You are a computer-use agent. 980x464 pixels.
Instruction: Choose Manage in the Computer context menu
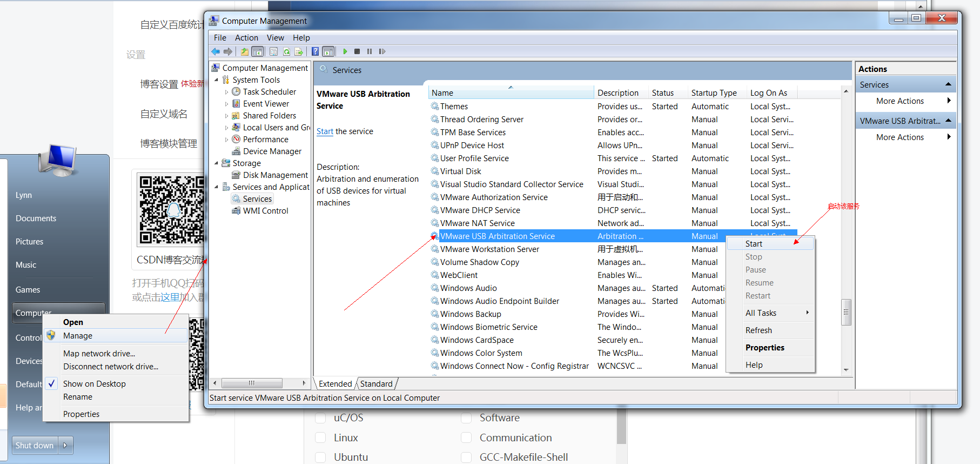116,335
